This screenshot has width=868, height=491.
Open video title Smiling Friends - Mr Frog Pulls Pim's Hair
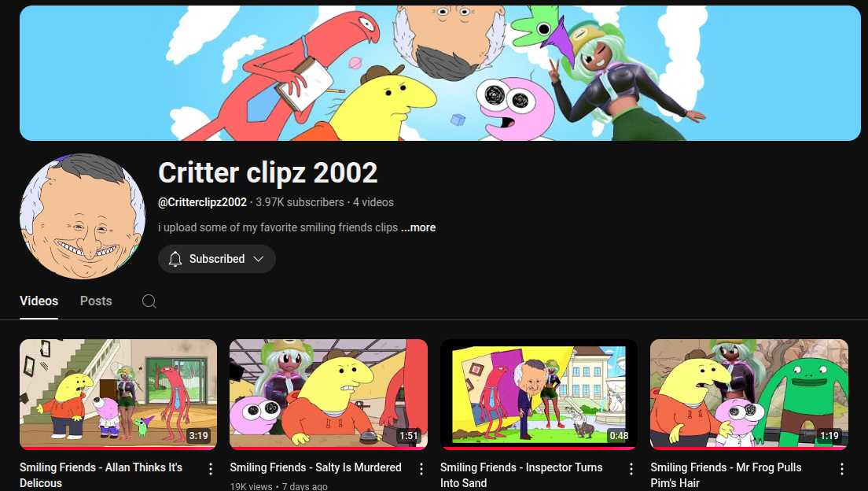click(726, 475)
